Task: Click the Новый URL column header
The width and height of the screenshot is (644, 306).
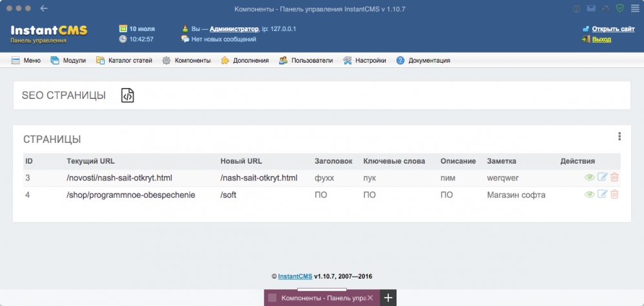Action: click(x=241, y=161)
